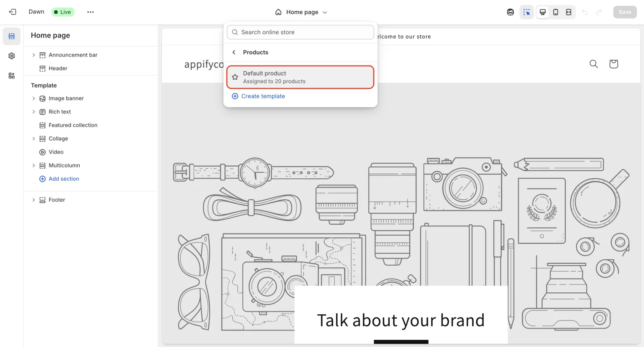Open App embeds icon in sidebar

pos(12,76)
